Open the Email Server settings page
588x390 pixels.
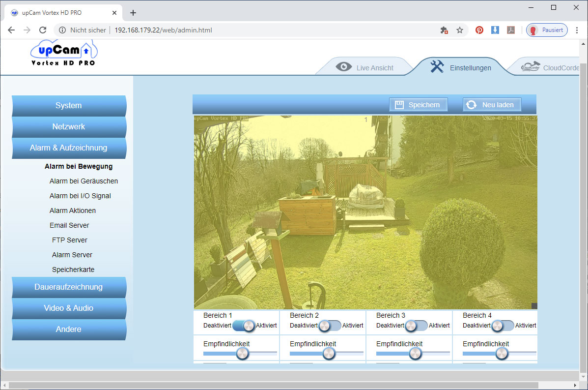tap(69, 225)
